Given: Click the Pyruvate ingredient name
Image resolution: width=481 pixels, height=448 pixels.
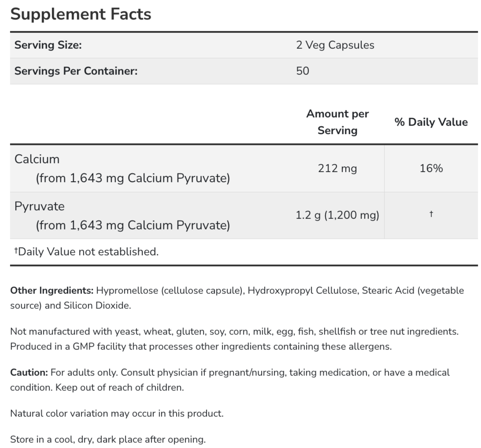Looking at the screenshot, I should coord(40,206).
